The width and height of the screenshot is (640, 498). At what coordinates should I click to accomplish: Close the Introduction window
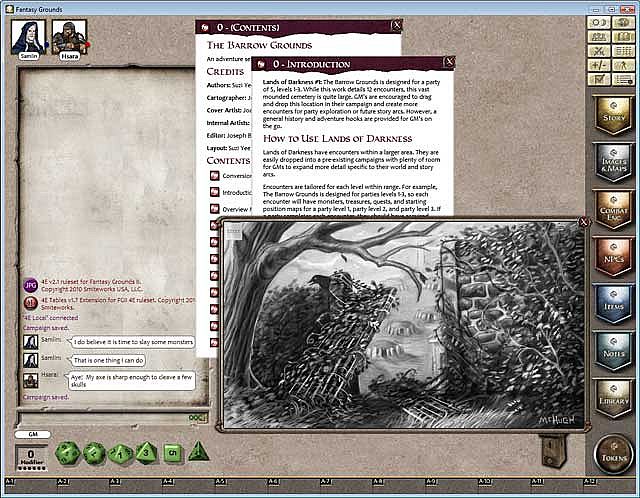[x=449, y=62]
